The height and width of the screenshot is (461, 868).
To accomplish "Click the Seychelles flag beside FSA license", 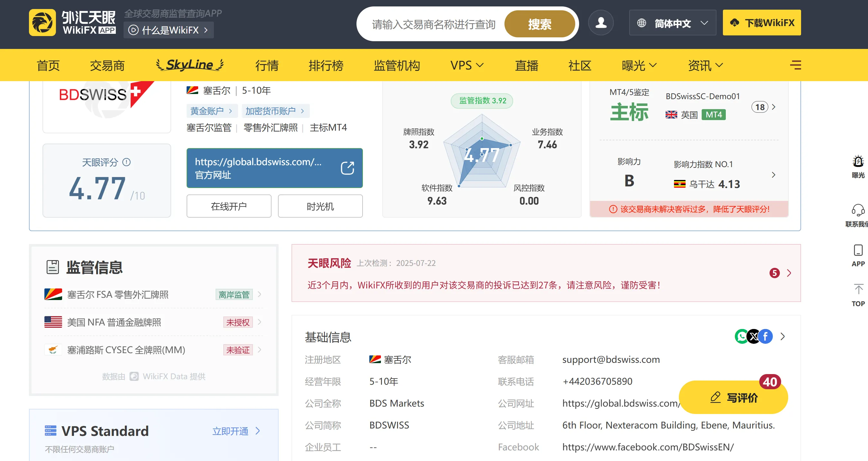I will (53, 295).
